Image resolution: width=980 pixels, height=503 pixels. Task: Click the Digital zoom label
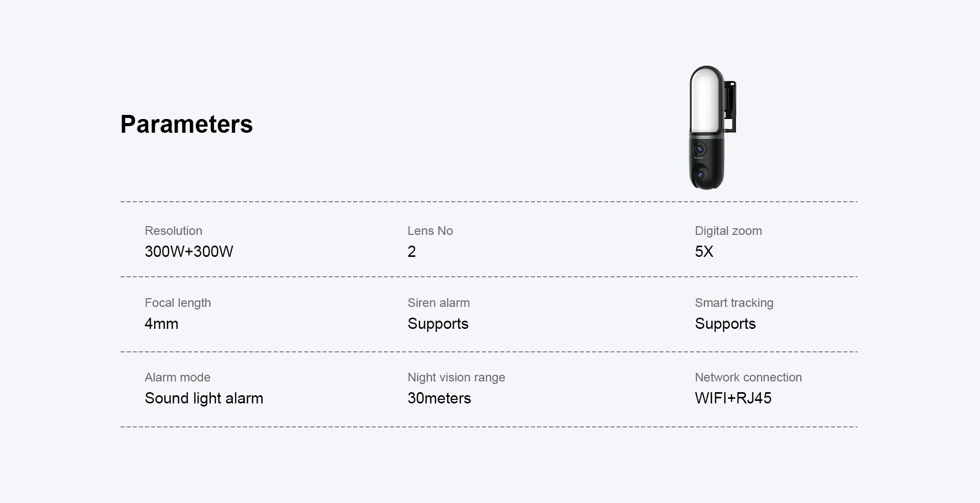tap(728, 231)
